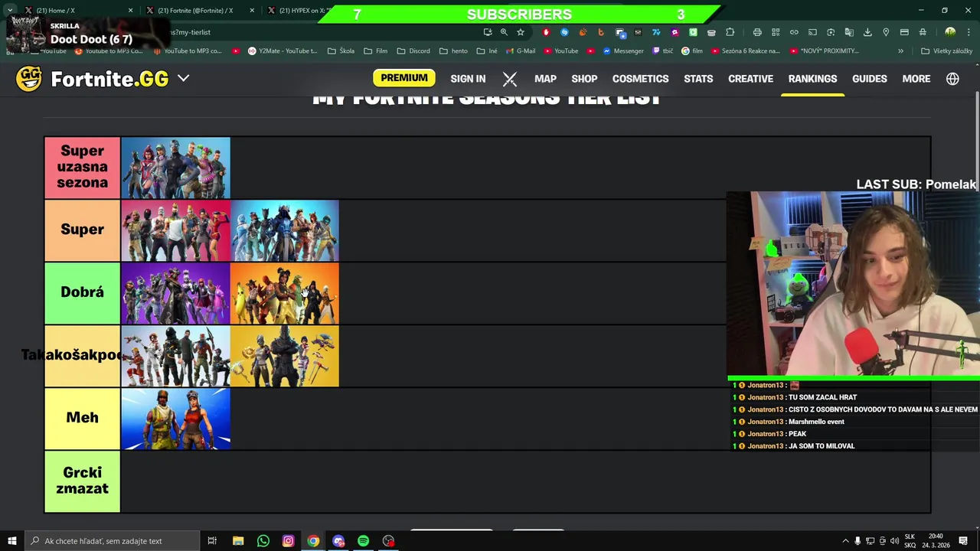The width and height of the screenshot is (980, 551).
Task: Click the Windows Start button
Action: [11, 541]
